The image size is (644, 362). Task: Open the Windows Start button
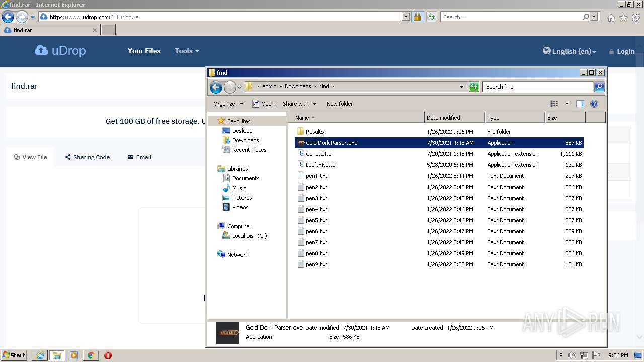coord(14,355)
